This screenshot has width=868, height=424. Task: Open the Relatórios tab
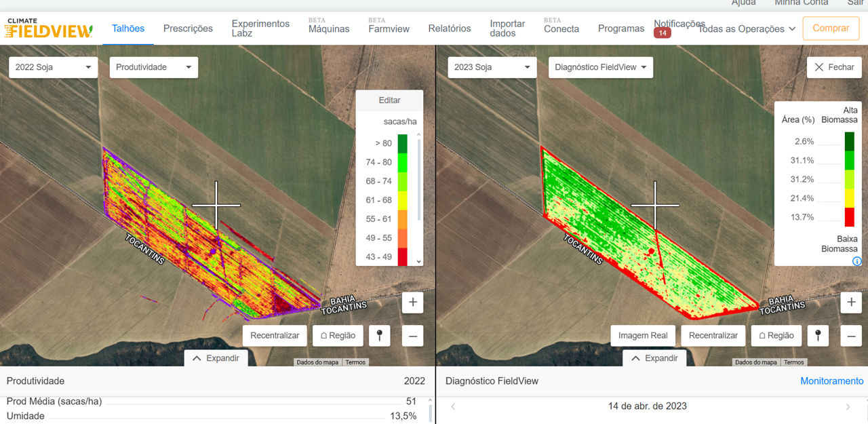pyautogui.click(x=450, y=28)
